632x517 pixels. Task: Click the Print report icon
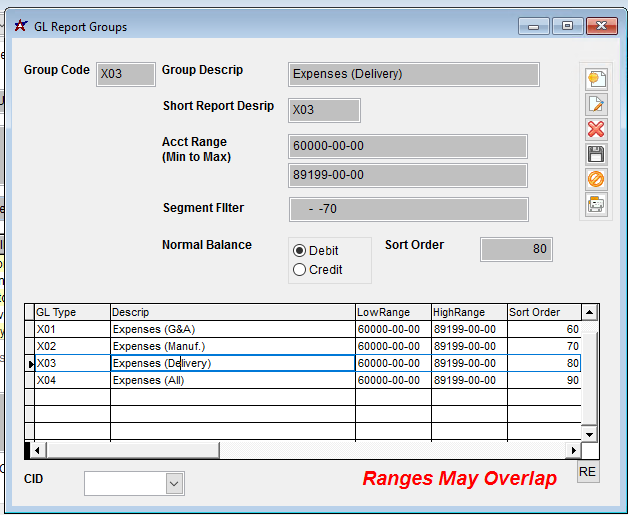pos(596,204)
